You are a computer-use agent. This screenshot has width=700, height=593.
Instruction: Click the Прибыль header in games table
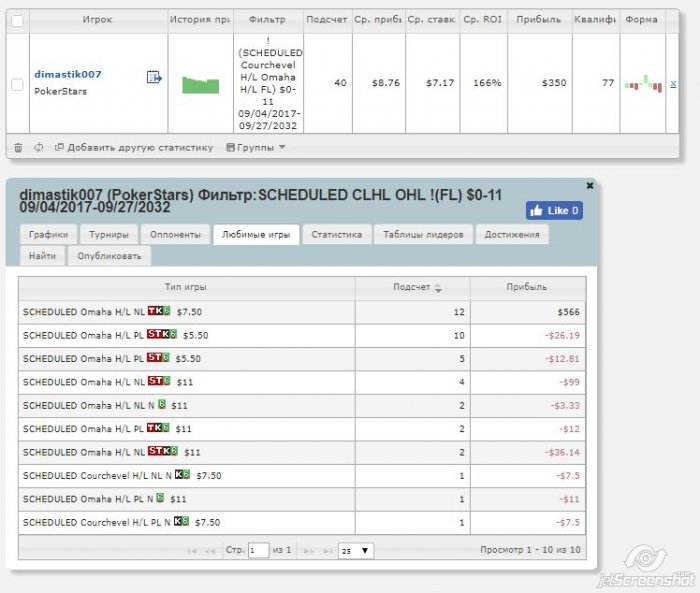pos(527,287)
